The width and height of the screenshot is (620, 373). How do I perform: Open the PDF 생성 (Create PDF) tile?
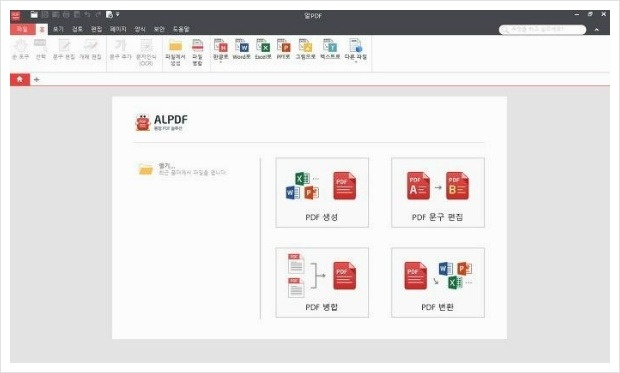[x=322, y=193]
